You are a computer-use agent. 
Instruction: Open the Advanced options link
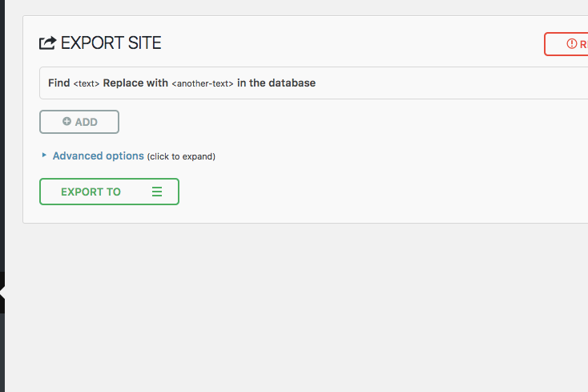coord(98,156)
